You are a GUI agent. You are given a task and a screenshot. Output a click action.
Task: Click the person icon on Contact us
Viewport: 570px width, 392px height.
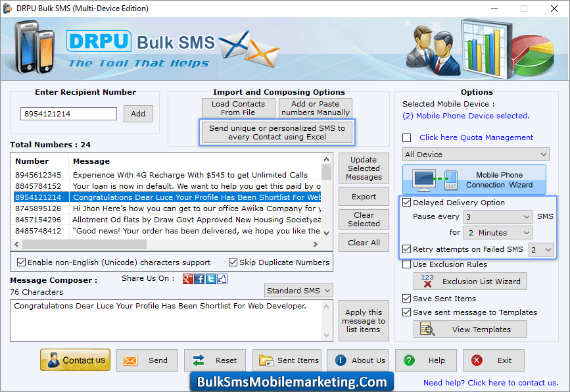pyautogui.click(x=53, y=360)
